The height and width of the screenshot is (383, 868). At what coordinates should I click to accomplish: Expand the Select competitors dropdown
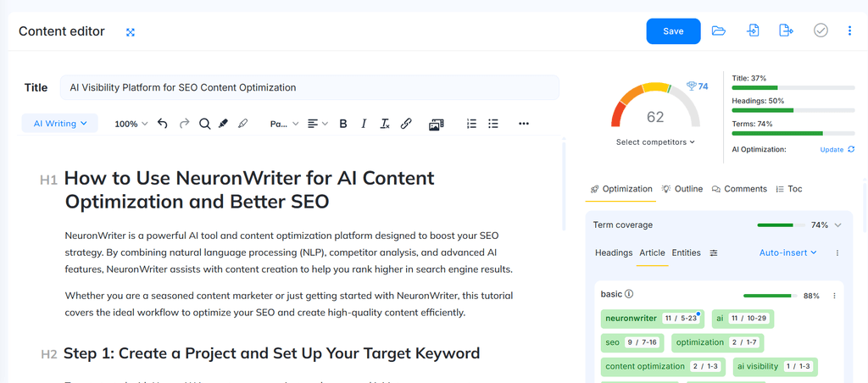[x=655, y=142]
